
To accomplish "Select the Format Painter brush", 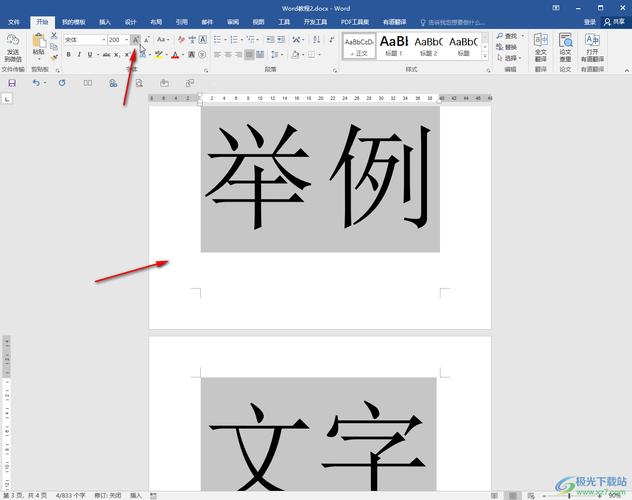I will point(54,58).
